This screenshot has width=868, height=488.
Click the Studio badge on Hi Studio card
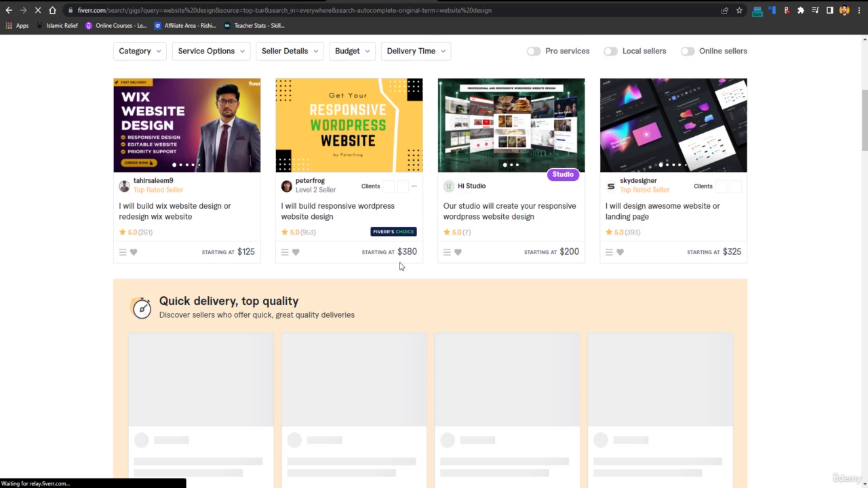tap(563, 175)
